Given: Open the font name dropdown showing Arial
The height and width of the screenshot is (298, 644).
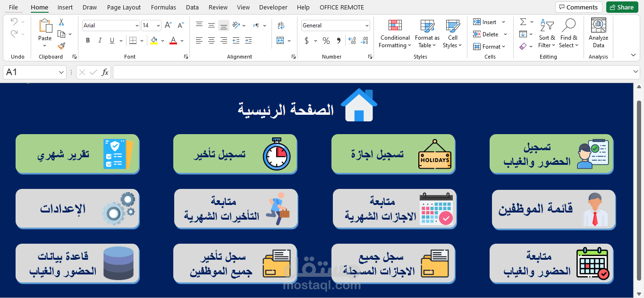Looking at the screenshot, I should pos(136,25).
